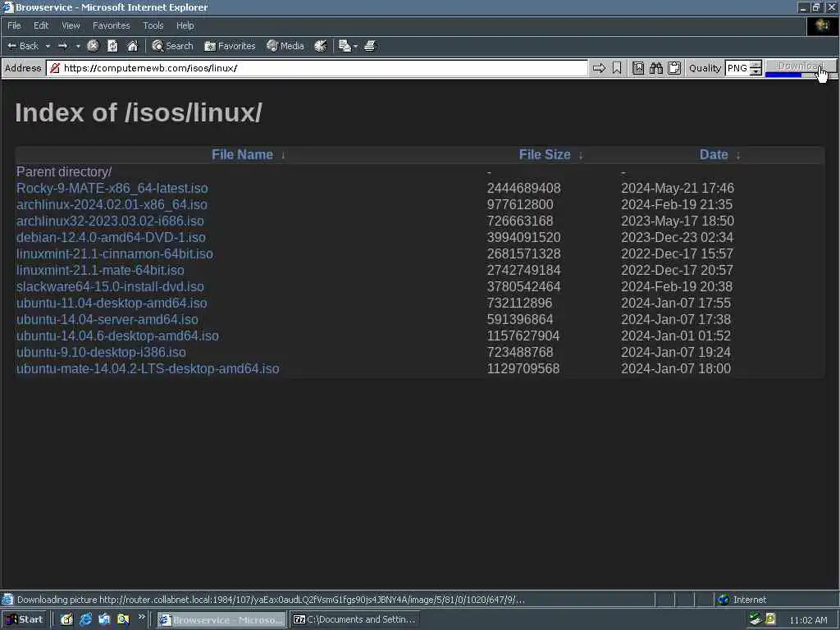Decrease Quality with the down stepper arrow
Viewport: 840px width, 630px height.
click(x=756, y=71)
